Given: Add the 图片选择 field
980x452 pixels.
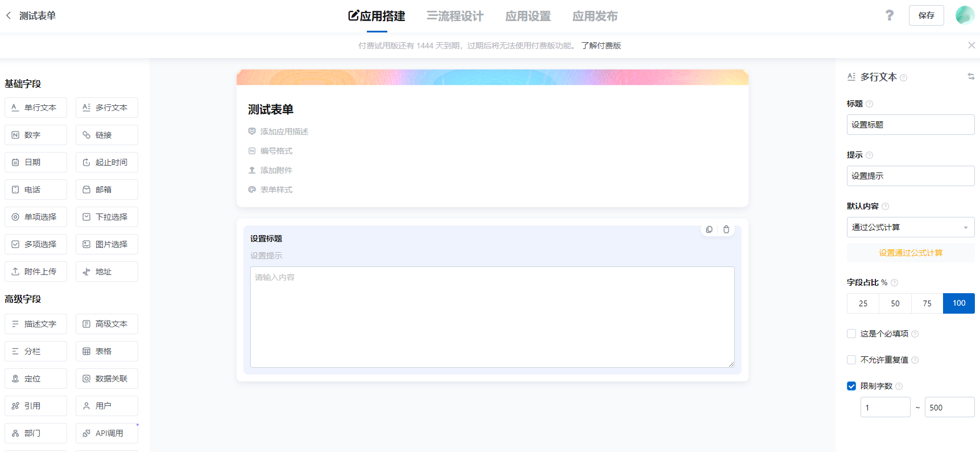Looking at the screenshot, I should tap(107, 244).
